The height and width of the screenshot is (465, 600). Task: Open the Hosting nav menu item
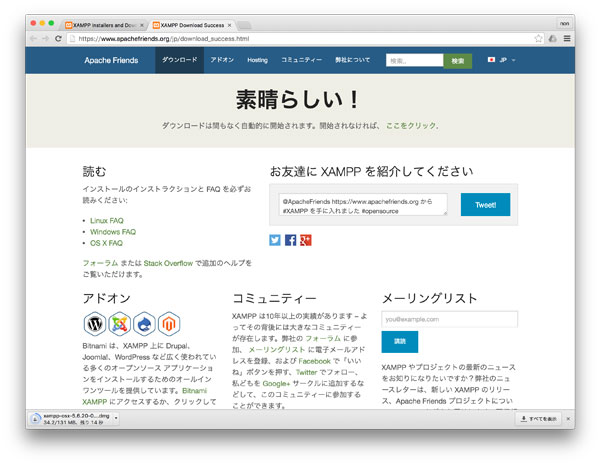coord(258,60)
